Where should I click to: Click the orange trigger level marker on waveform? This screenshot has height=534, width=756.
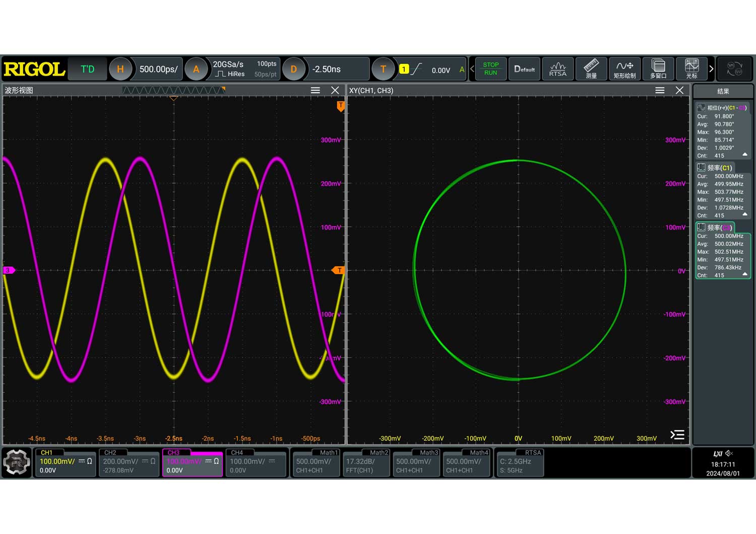pyautogui.click(x=338, y=271)
